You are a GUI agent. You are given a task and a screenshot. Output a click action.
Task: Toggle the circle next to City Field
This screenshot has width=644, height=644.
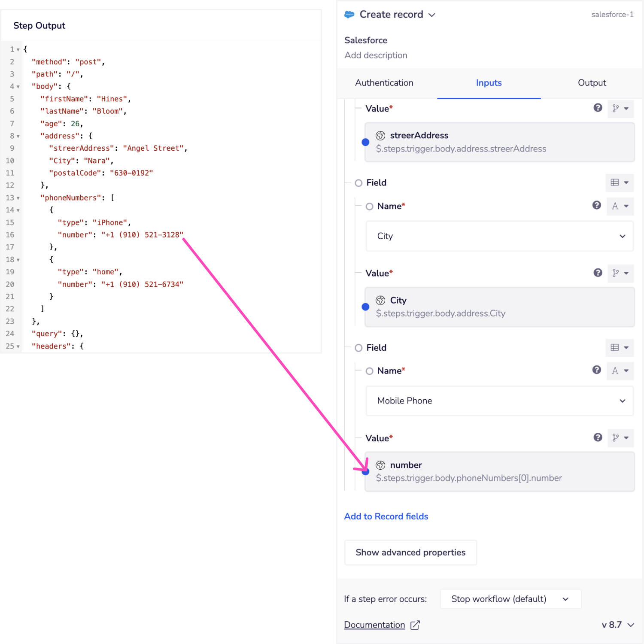point(358,183)
